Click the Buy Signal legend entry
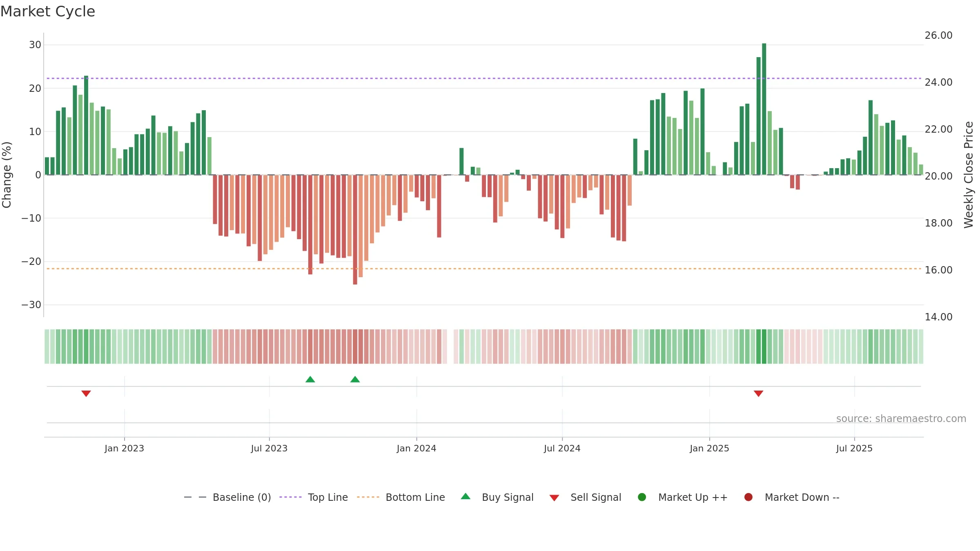This screenshot has height=551, width=980. tap(497, 497)
